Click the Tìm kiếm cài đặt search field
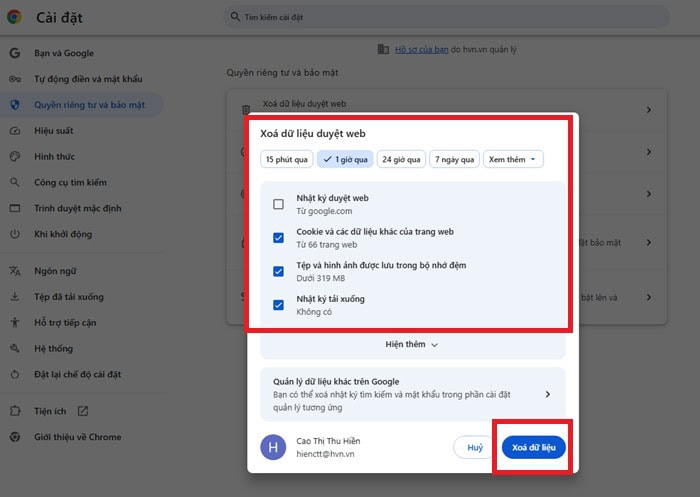Screen dimensions: 700x497 tap(446, 17)
